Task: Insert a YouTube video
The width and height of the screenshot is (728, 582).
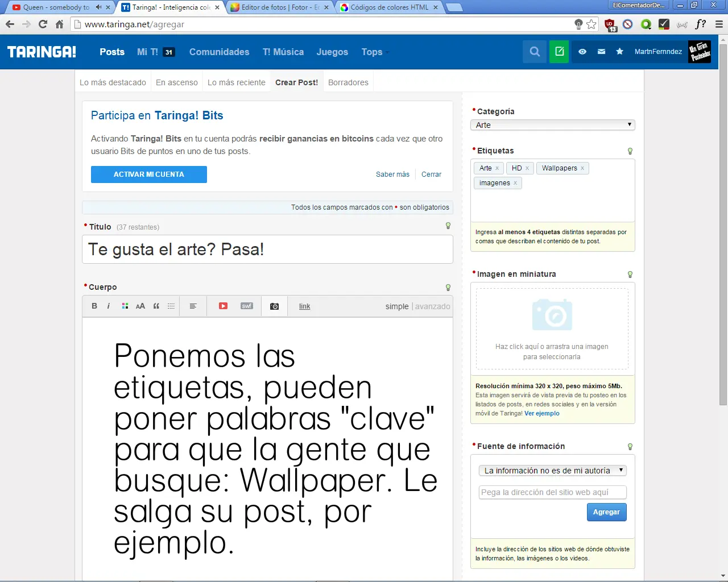Action: click(x=223, y=306)
